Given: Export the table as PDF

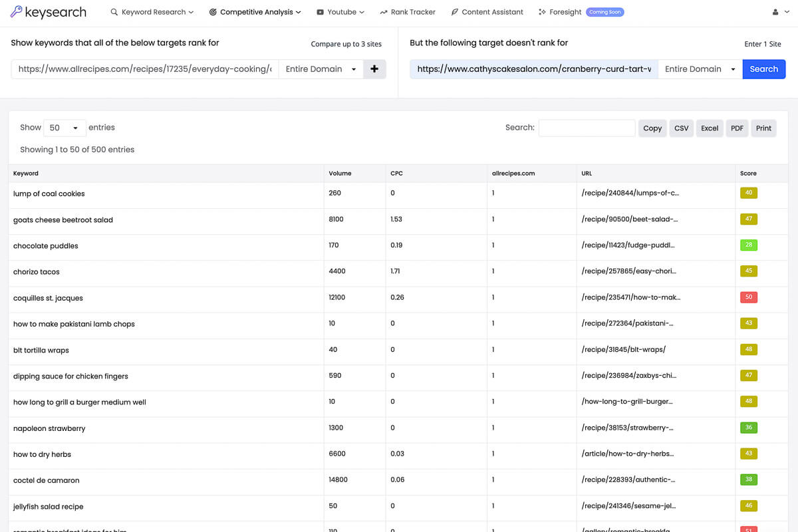Looking at the screenshot, I should (737, 128).
